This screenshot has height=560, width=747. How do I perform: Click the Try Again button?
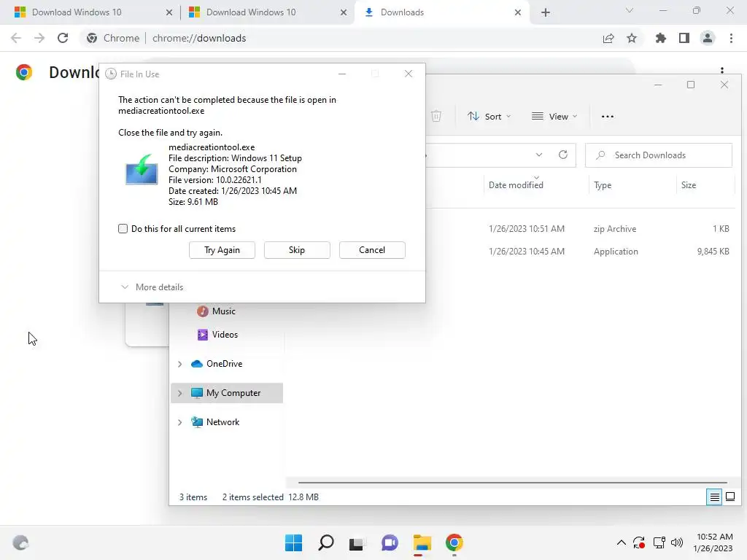222,250
